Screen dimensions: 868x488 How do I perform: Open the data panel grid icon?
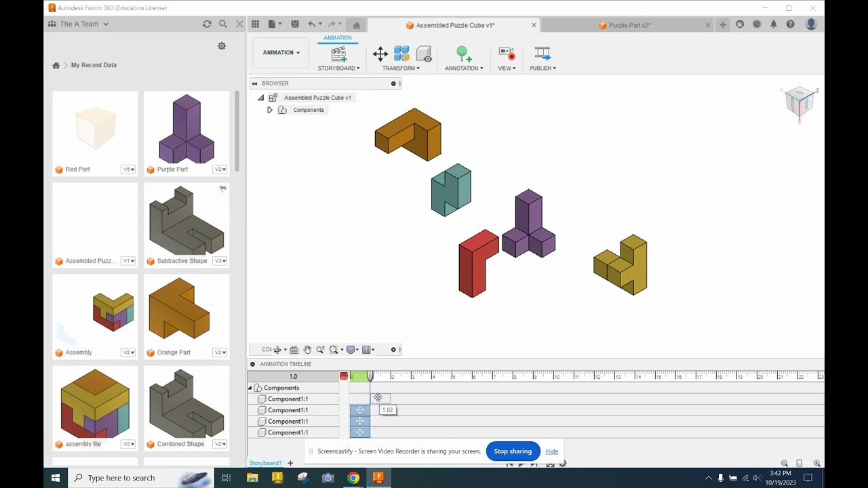[x=255, y=24]
